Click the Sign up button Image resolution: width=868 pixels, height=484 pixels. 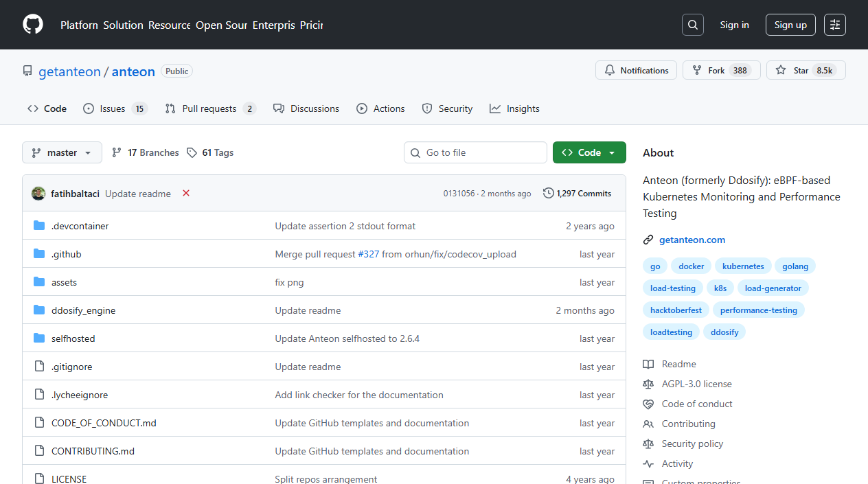(790, 24)
